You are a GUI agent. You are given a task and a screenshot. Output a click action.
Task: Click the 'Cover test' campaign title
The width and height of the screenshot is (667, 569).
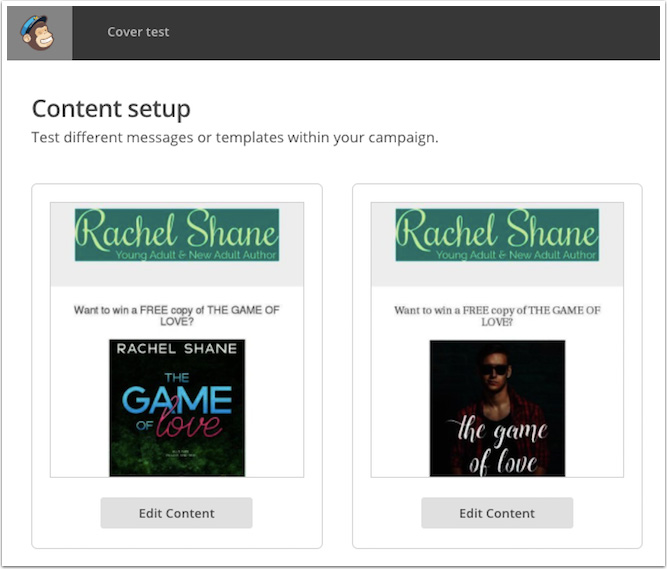tap(138, 32)
